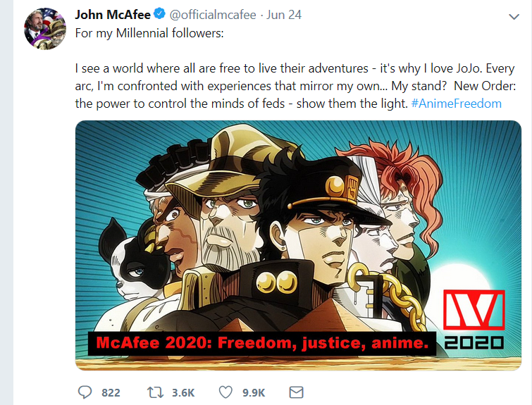This screenshot has height=405, width=532.
Task: Open John McAfee's profile from display name
Action: coord(113,15)
